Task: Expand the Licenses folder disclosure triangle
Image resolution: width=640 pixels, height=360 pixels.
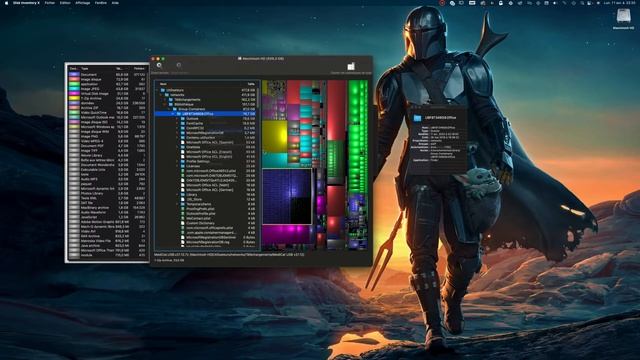Action: (178, 166)
